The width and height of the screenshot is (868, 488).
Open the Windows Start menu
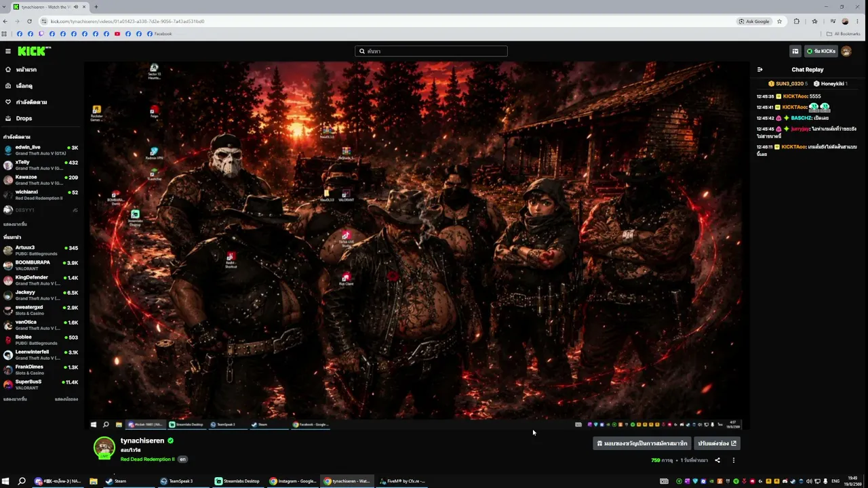5,481
